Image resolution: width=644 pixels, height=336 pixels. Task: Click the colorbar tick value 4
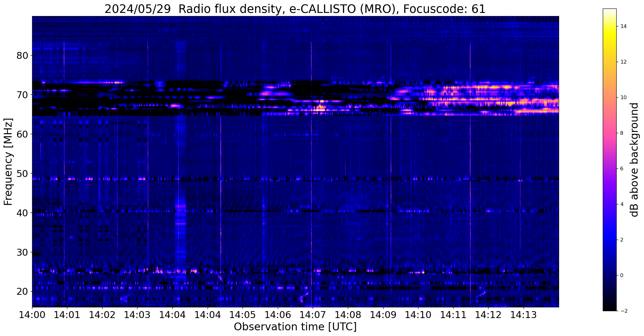(x=621, y=204)
